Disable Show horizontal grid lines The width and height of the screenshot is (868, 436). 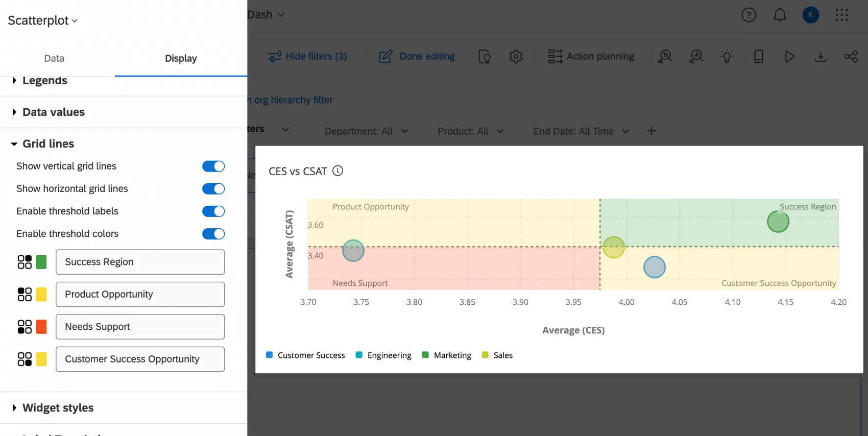tap(213, 189)
